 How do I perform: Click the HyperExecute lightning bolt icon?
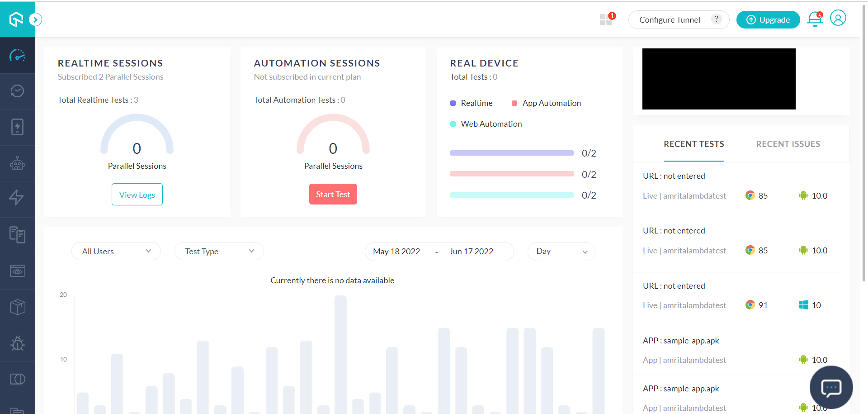pyautogui.click(x=18, y=198)
